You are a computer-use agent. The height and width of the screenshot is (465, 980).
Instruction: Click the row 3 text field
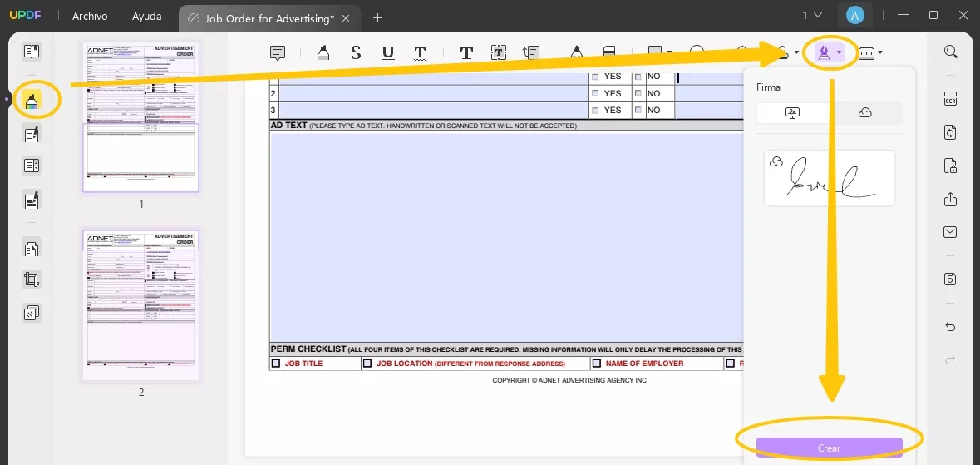pyautogui.click(x=433, y=110)
